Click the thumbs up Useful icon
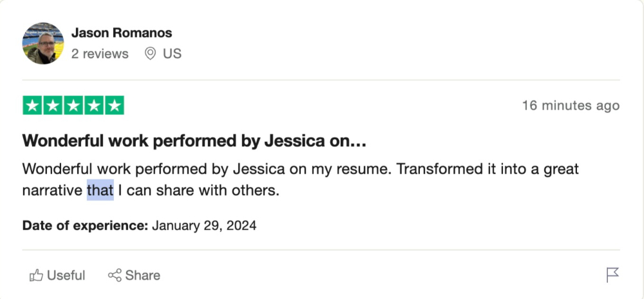Screen dimensions: 644x299 coord(36,275)
